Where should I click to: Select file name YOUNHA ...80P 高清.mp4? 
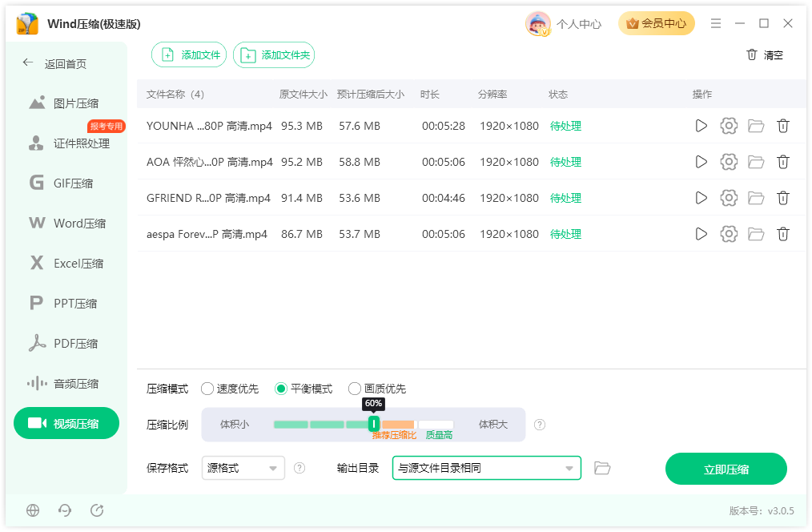tap(209, 126)
